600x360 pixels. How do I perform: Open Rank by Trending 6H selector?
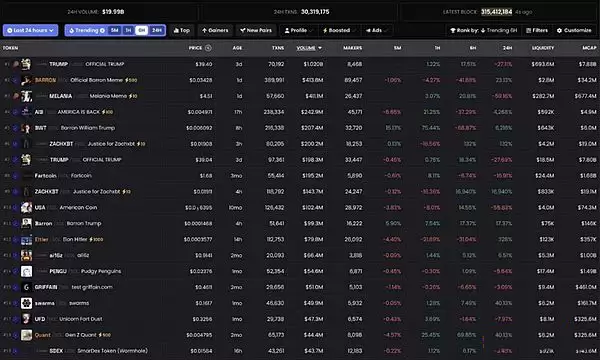[483, 30]
